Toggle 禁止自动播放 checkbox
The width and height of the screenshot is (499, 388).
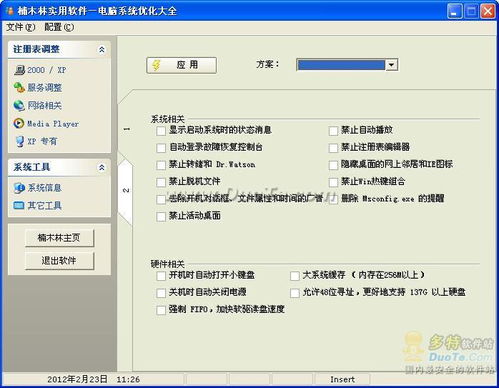tap(333, 131)
